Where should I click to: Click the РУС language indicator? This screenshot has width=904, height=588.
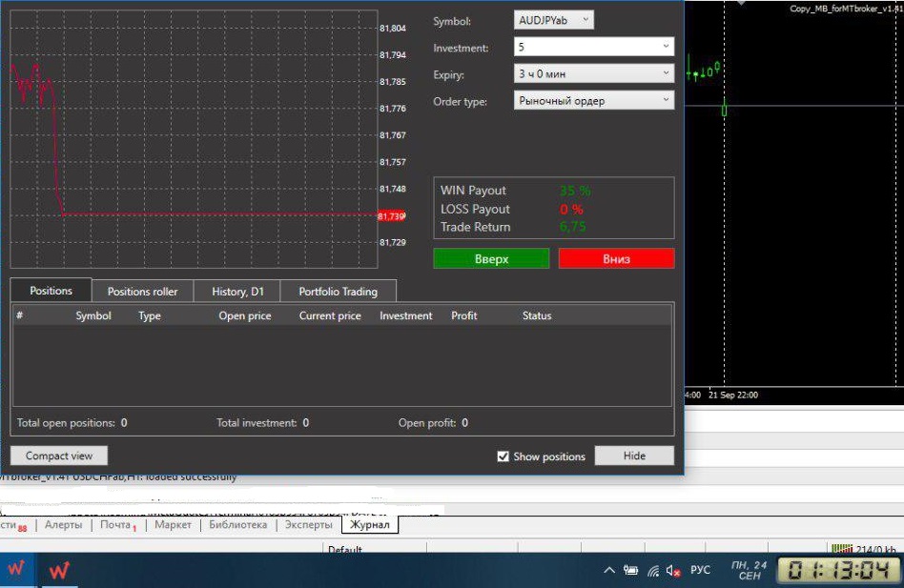(x=700, y=570)
